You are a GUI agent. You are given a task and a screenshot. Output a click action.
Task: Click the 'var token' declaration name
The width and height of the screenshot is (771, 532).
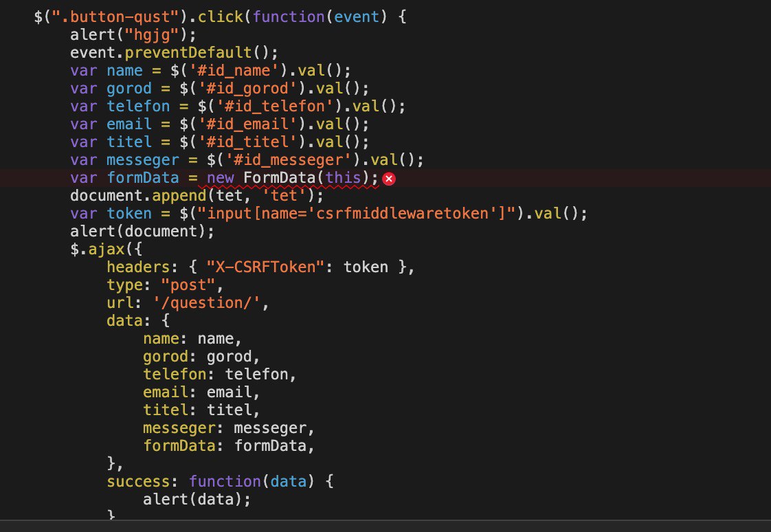(129, 213)
